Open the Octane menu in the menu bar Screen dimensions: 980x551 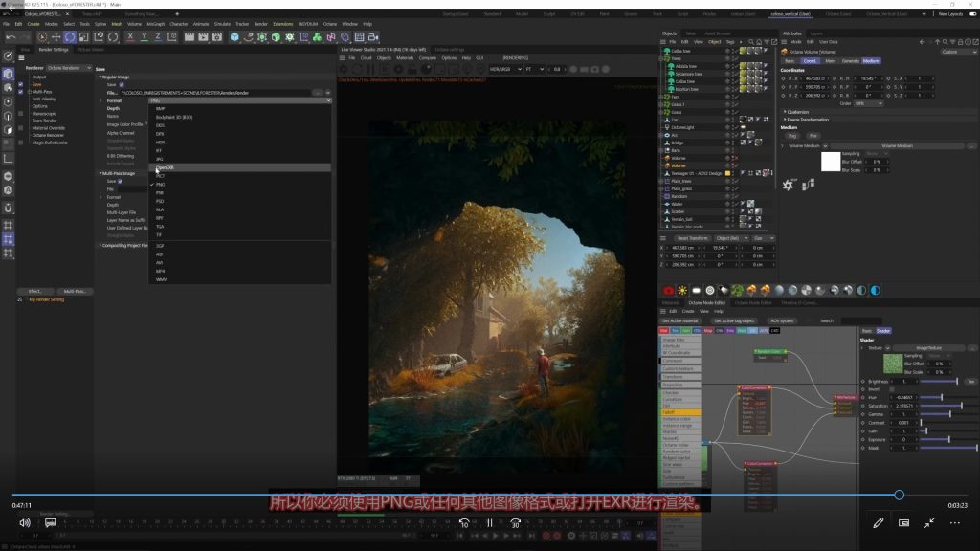coord(329,23)
